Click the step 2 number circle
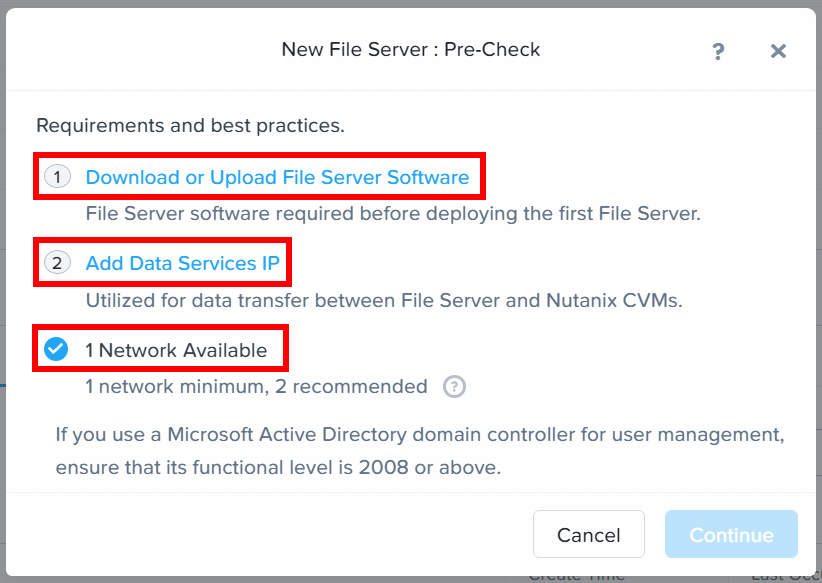822x583 pixels. pyautogui.click(x=57, y=264)
